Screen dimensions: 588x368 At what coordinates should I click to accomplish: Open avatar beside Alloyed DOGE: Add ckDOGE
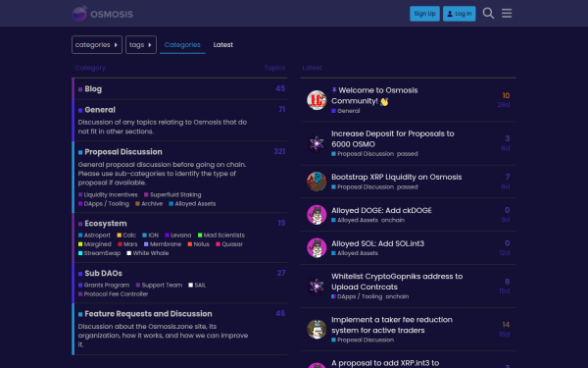point(317,215)
